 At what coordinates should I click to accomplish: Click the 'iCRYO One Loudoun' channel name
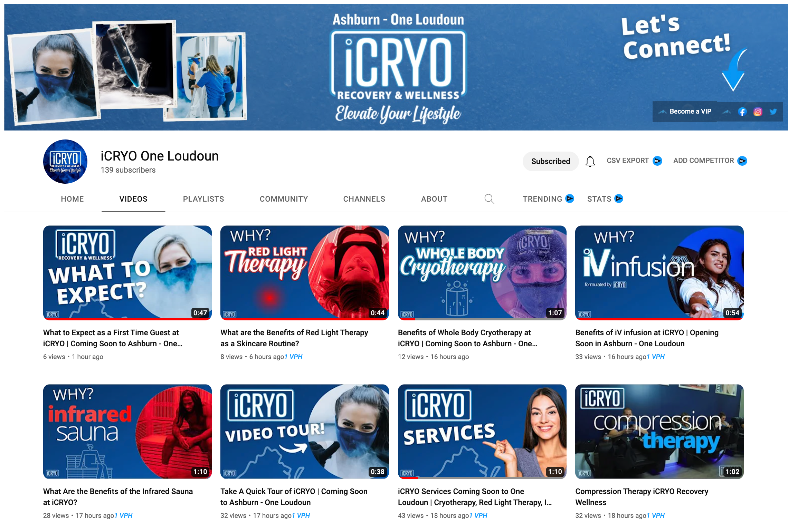click(160, 156)
